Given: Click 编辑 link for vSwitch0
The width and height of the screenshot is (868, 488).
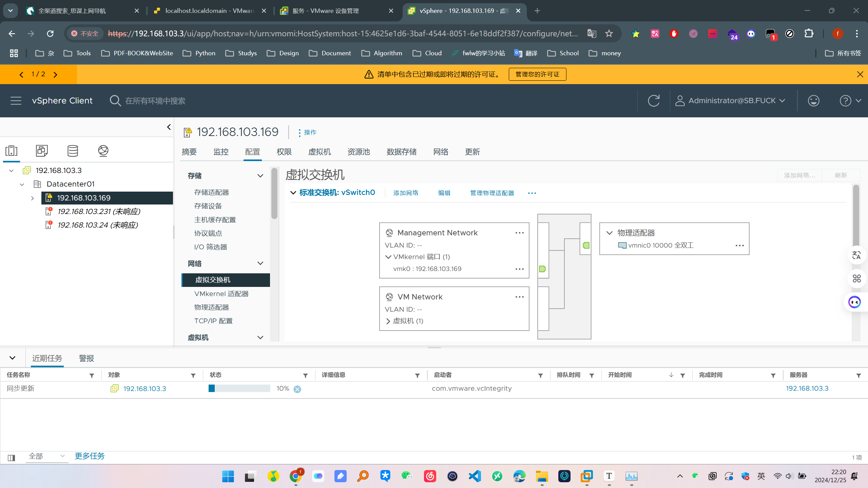Looking at the screenshot, I should coord(444,193).
